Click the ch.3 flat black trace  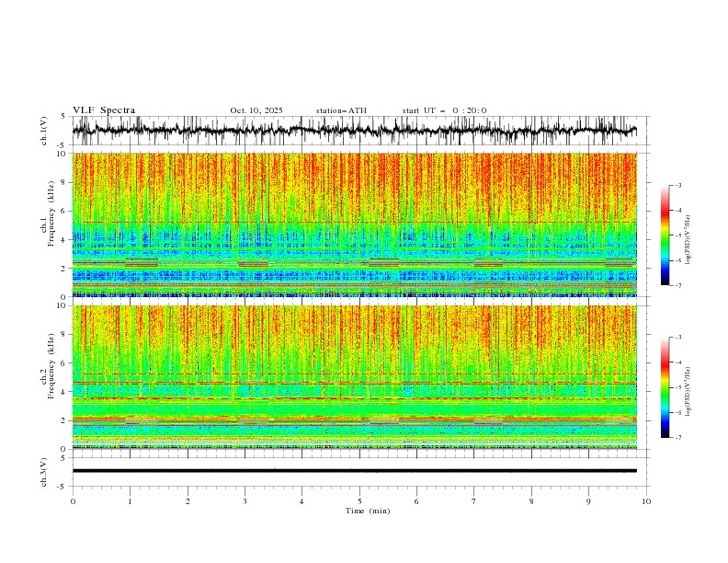tap(355, 471)
